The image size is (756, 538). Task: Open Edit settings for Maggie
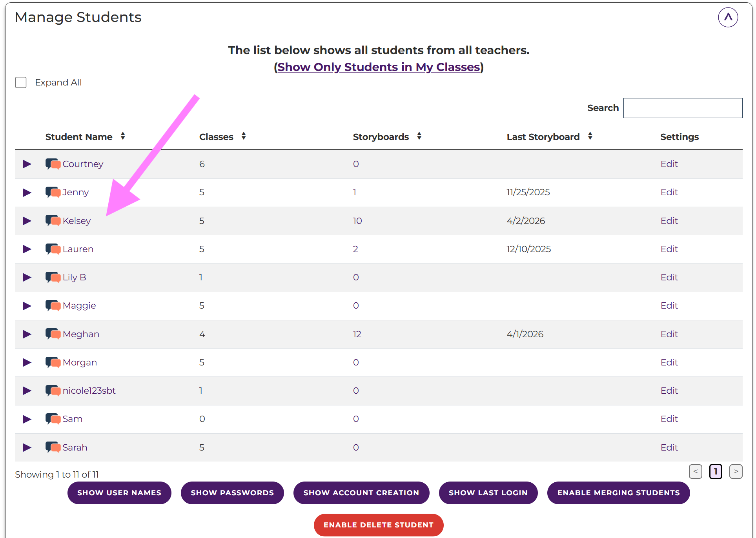(x=669, y=305)
